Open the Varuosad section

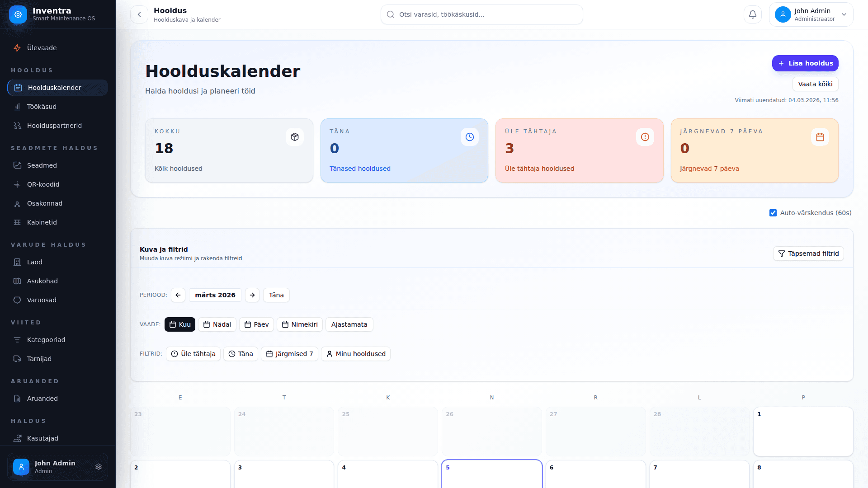(41, 300)
